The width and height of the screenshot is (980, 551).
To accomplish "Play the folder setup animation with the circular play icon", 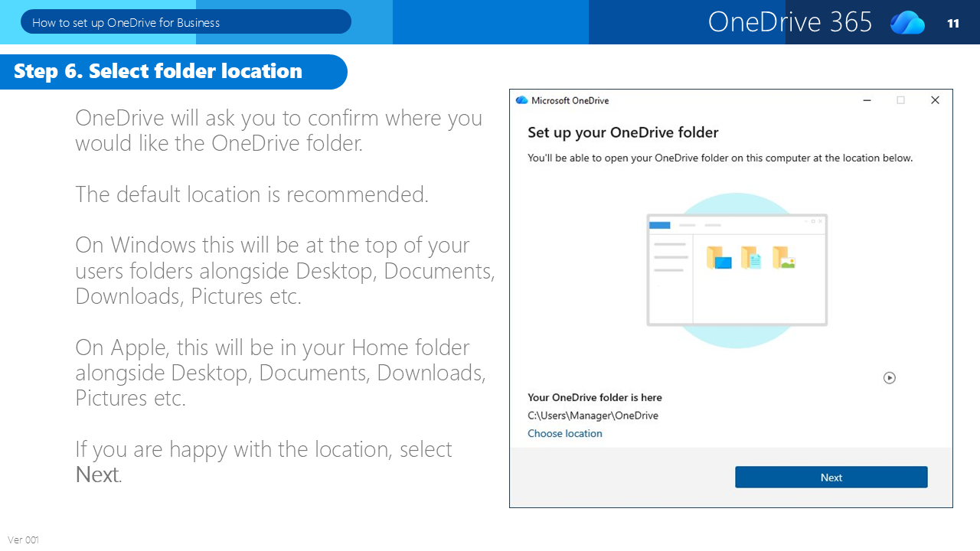I will (x=889, y=377).
